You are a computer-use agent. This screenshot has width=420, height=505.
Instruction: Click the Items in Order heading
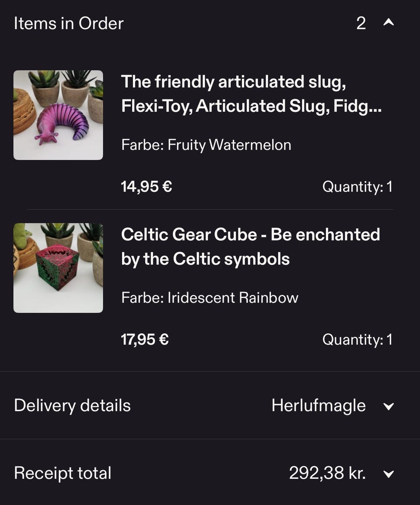point(69,23)
